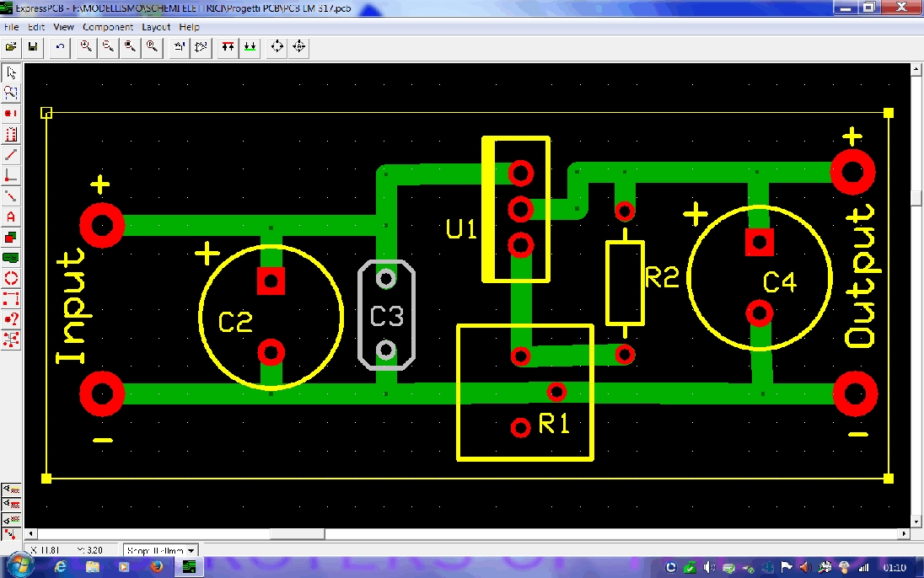Open the Component menu
The image size is (924, 578).
tap(108, 27)
